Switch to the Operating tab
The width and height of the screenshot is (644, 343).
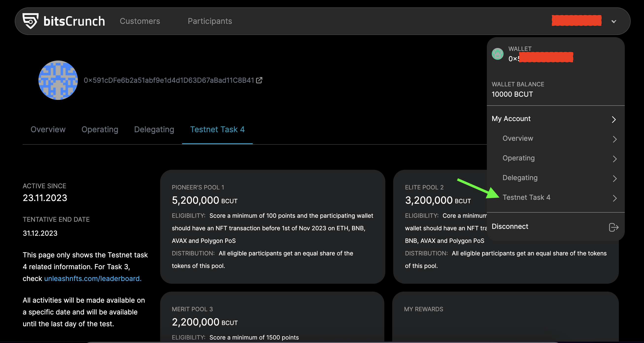[100, 129]
